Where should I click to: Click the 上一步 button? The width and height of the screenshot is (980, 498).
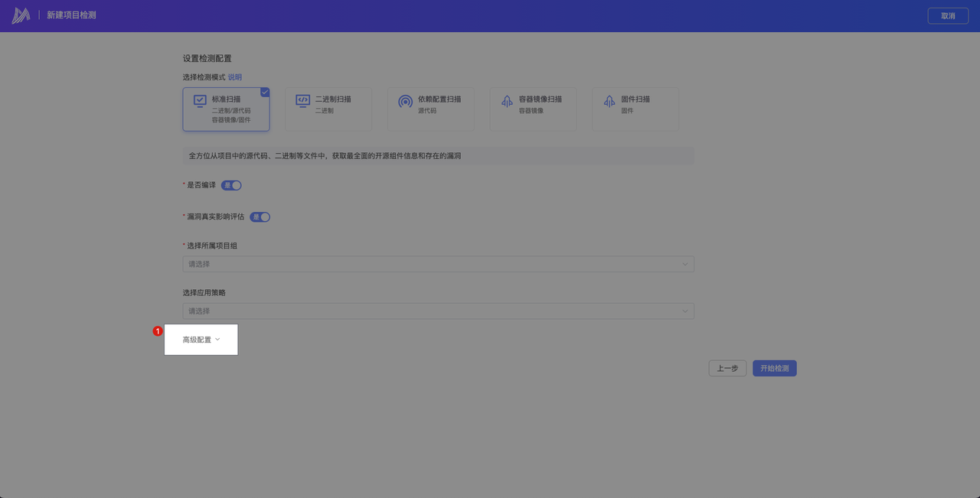pyautogui.click(x=727, y=369)
